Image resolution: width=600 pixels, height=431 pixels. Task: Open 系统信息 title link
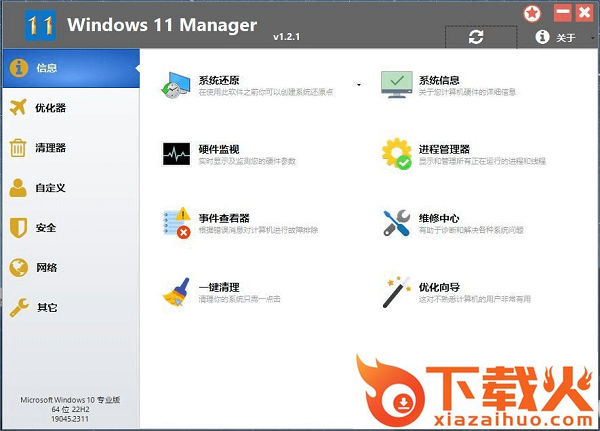(439, 80)
